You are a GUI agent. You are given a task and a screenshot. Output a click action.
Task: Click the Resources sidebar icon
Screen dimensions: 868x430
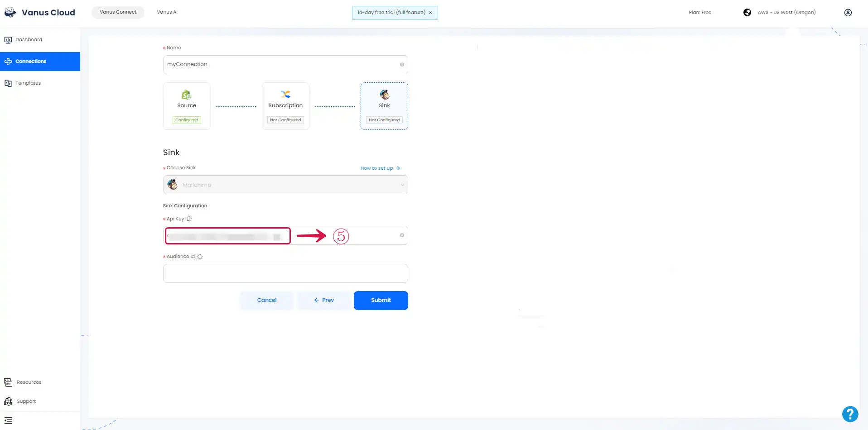[x=8, y=382]
